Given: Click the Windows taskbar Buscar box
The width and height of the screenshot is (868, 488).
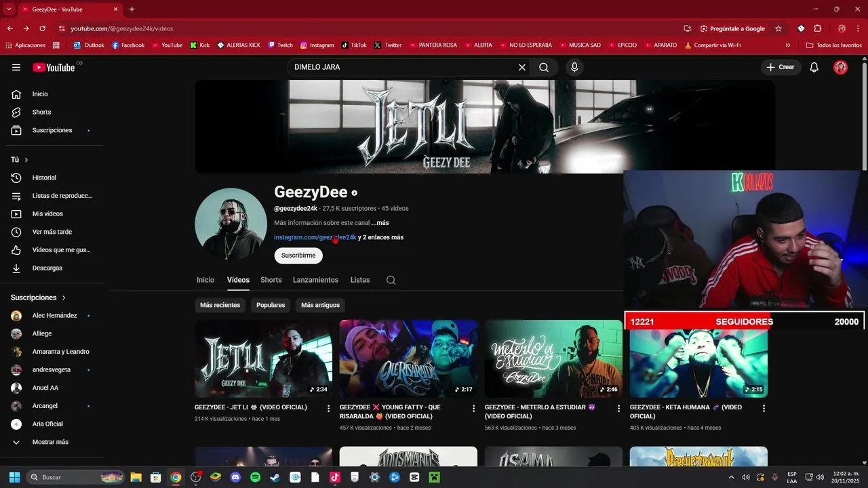Looking at the screenshot, I should click(76, 477).
